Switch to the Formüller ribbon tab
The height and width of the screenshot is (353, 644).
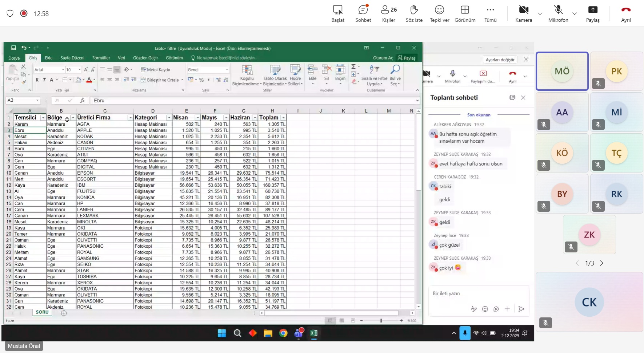(101, 58)
